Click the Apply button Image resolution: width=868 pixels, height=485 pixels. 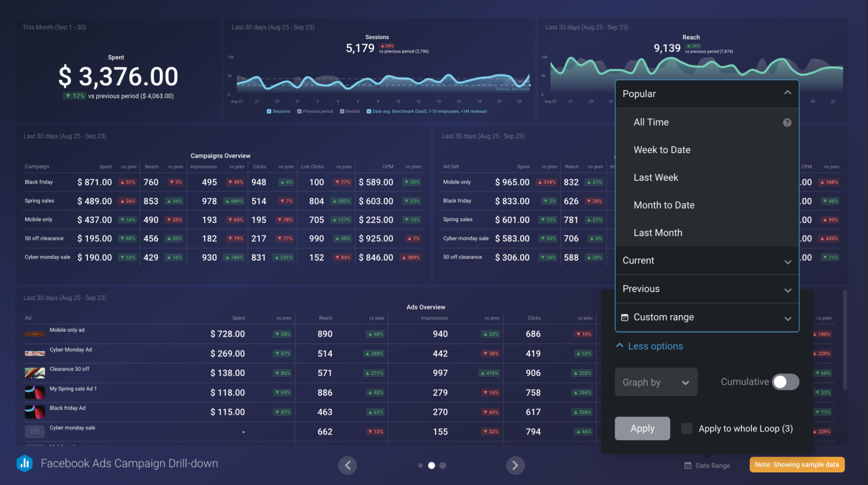642,428
